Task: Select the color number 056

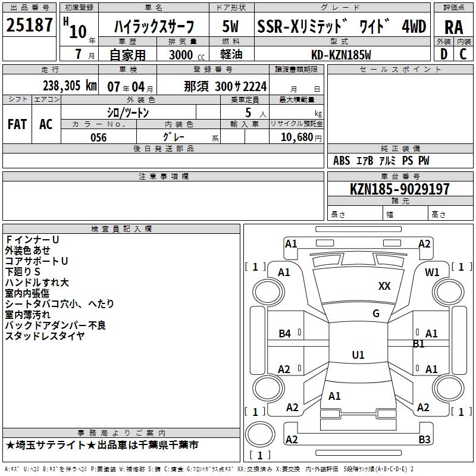Action: (x=98, y=137)
